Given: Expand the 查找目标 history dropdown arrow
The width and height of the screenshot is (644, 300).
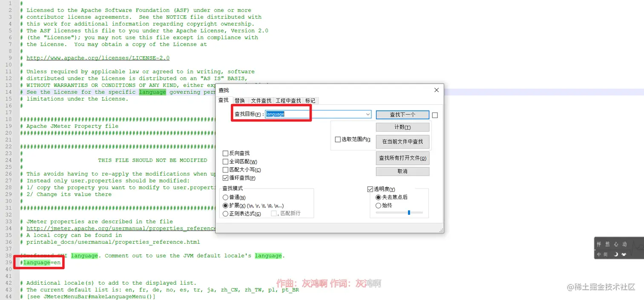Looking at the screenshot, I should pyautogui.click(x=368, y=114).
